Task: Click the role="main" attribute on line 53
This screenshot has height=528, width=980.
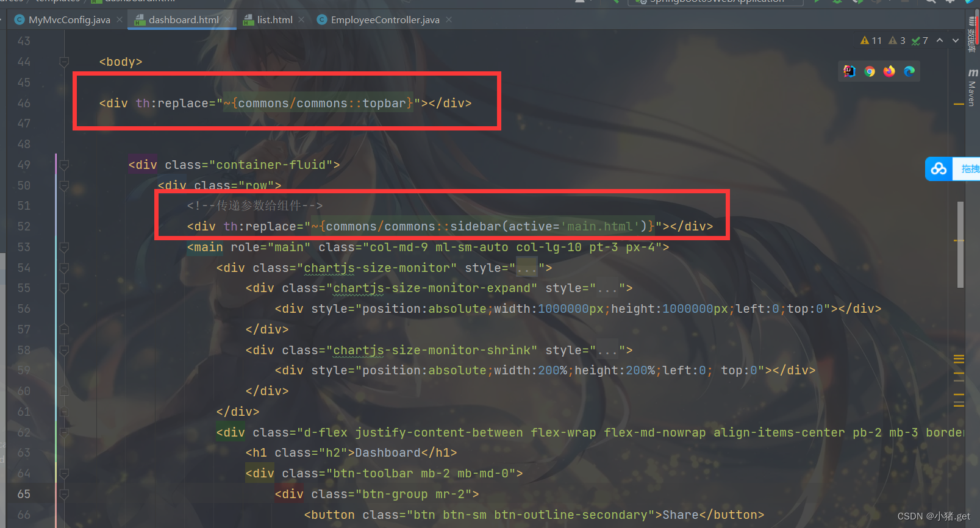Action: tap(271, 247)
